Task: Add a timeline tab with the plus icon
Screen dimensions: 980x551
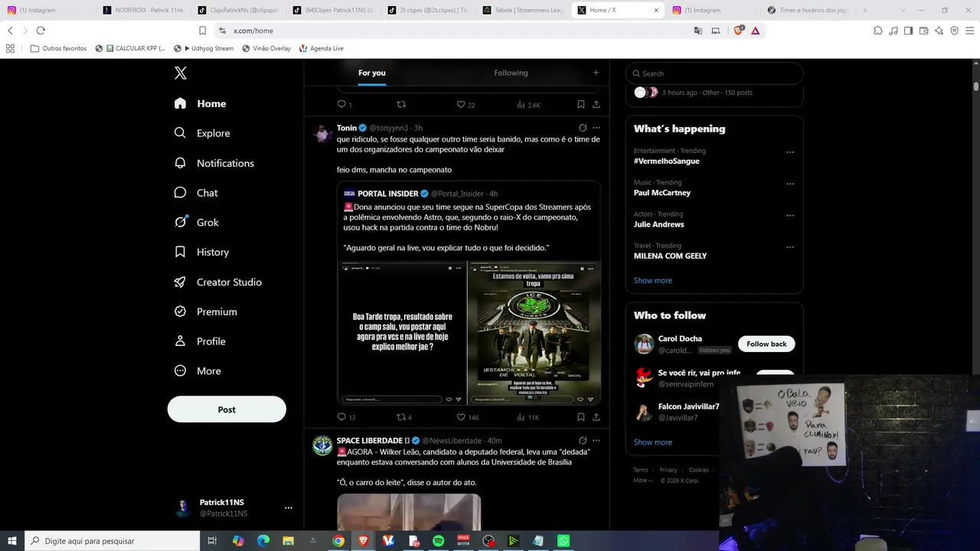Action: pos(596,73)
